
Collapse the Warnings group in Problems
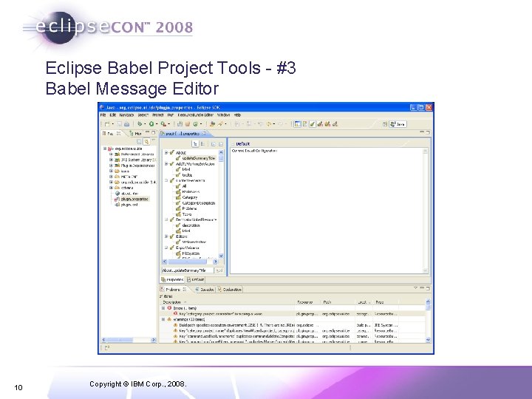(x=163, y=319)
